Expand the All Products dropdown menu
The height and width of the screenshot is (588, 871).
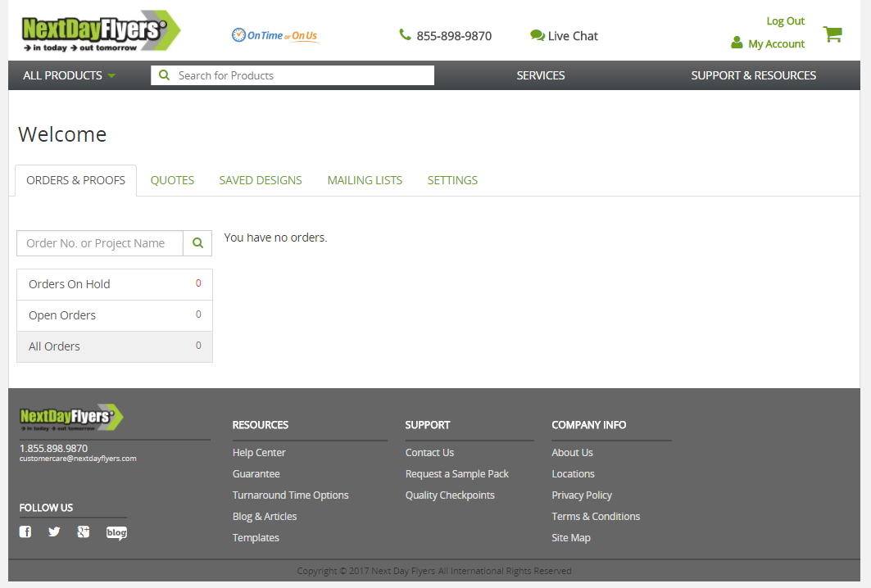point(69,75)
